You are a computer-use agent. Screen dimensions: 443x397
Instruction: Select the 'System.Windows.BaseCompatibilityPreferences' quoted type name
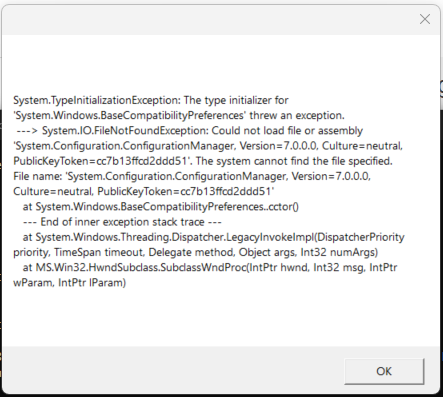130,115
